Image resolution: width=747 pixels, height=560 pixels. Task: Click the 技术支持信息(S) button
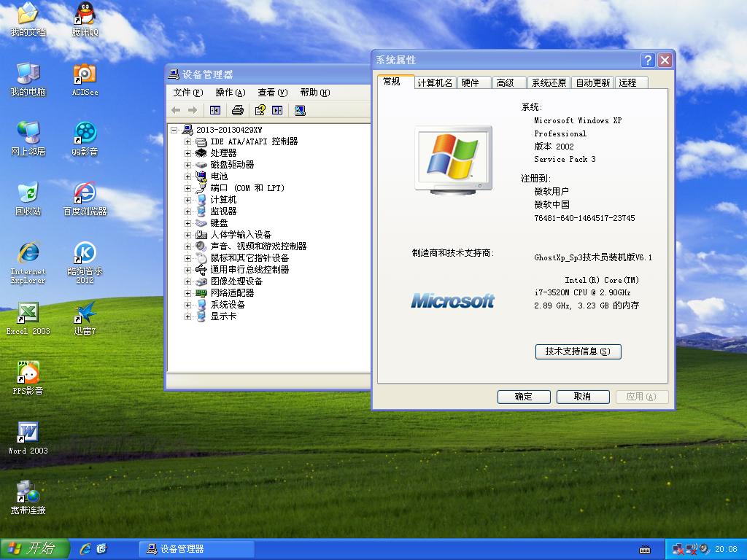point(578,351)
